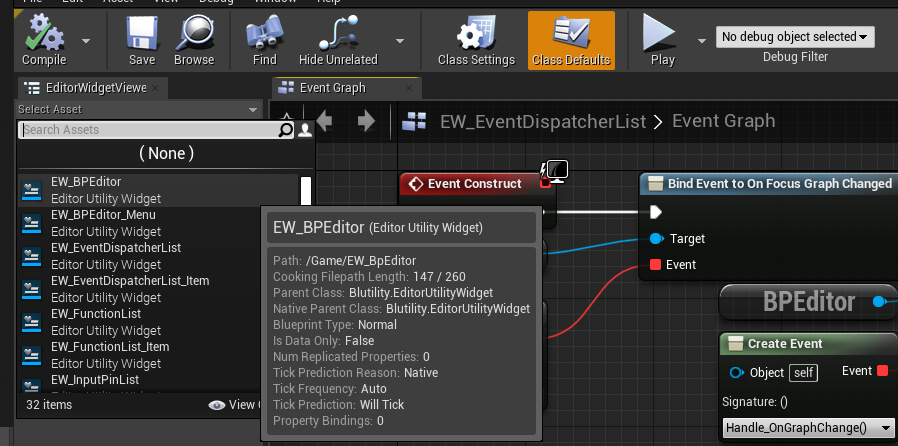Screen dimensions: 898x446
Task: Click the blueprint graph breadcrumb icon
Action: click(x=414, y=121)
